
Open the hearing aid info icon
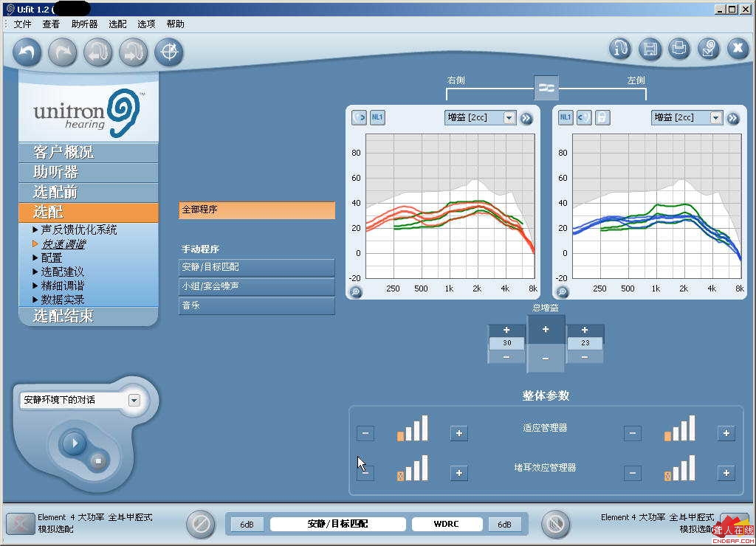620,49
